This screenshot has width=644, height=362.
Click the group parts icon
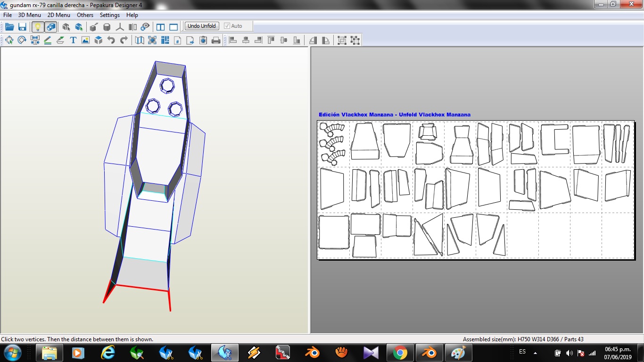click(x=342, y=40)
